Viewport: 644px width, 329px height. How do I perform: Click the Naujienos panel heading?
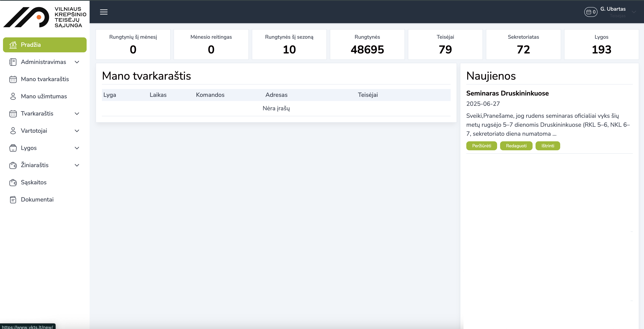491,76
